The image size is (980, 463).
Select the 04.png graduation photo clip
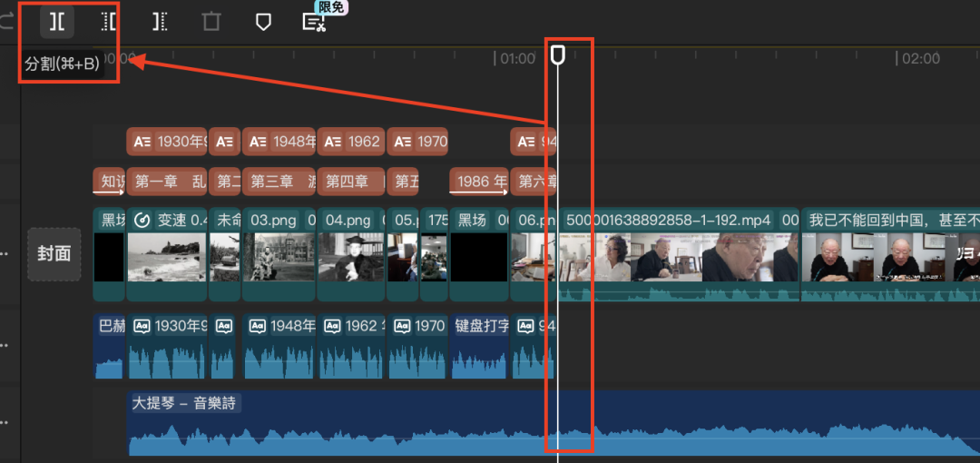tap(352, 254)
